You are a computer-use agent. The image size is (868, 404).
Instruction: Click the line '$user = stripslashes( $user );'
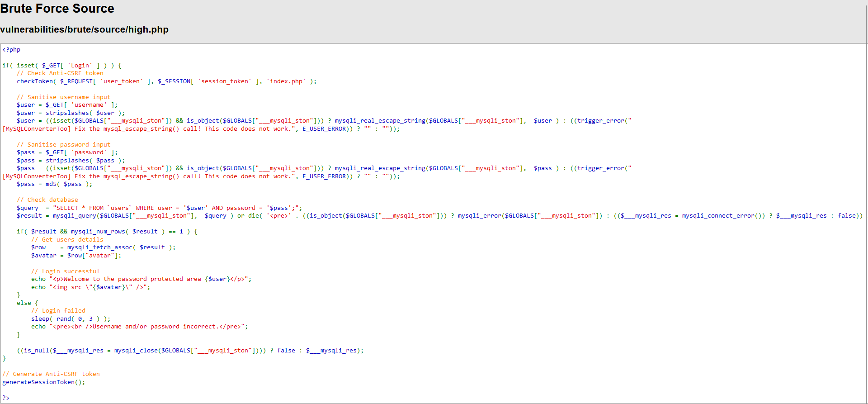71,113
